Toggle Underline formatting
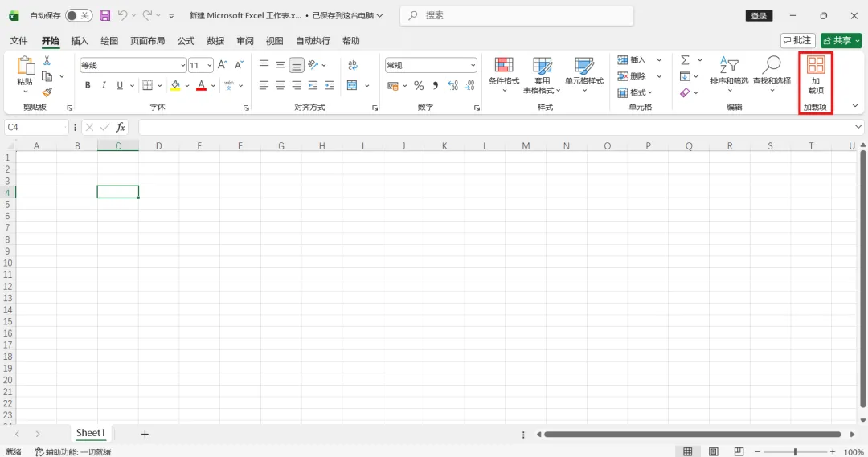The height and width of the screenshot is (457, 868). (120, 85)
